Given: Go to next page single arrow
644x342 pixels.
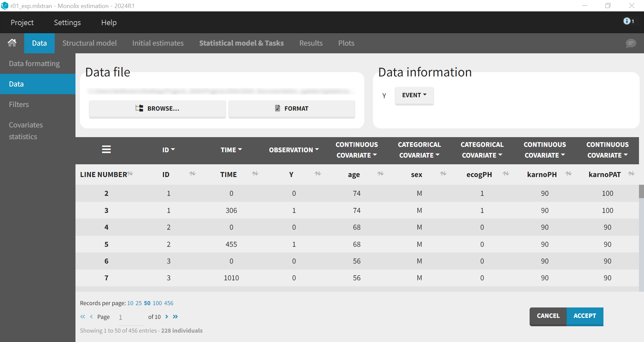Looking at the screenshot, I should tap(167, 317).
